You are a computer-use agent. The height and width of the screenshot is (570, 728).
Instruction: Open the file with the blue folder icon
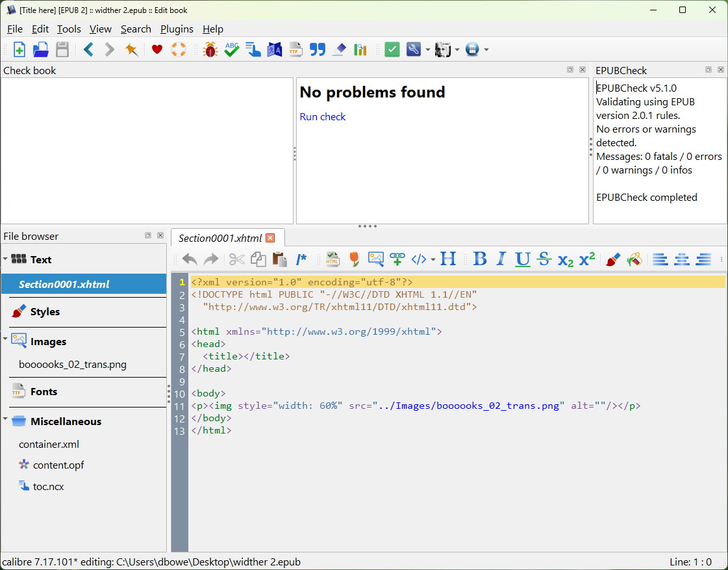point(41,49)
